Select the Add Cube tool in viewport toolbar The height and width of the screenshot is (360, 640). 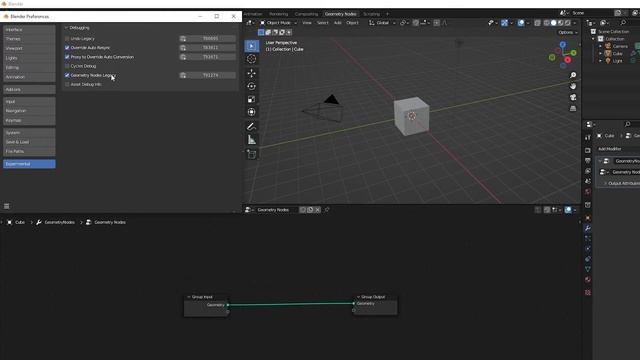tap(251, 154)
